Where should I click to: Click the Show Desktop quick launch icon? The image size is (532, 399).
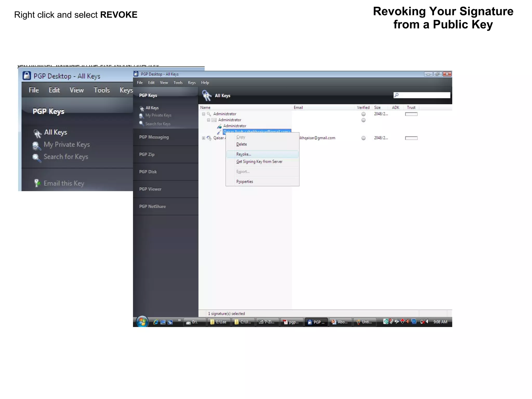point(163,322)
